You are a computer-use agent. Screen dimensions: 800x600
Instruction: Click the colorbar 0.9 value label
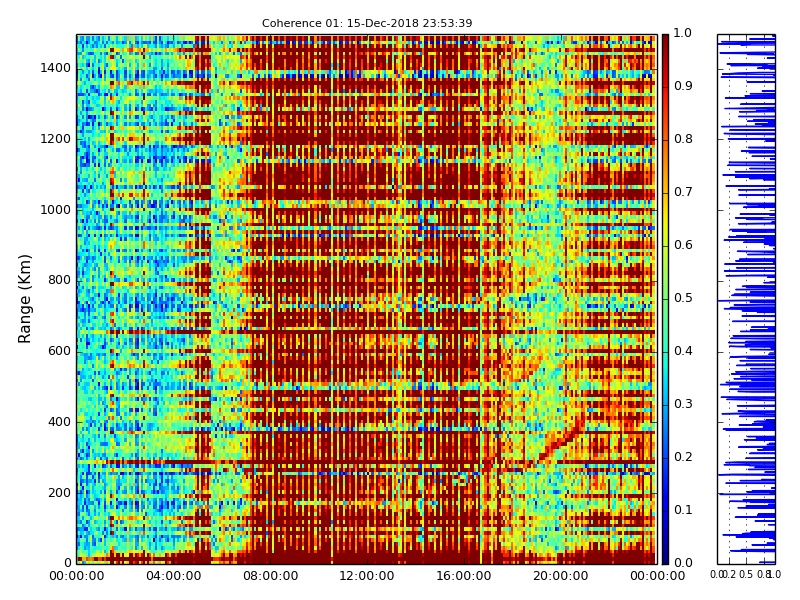click(683, 86)
